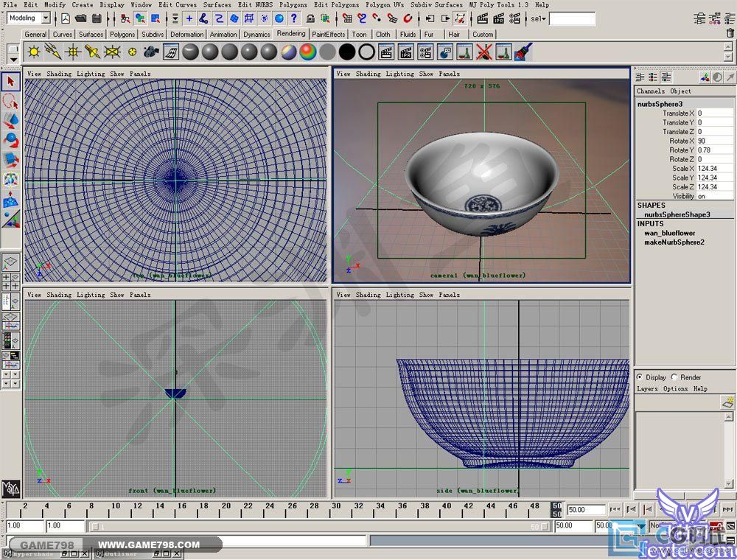The width and height of the screenshot is (737, 560).
Task: Open Panels menu in top viewport
Action: 140,74
